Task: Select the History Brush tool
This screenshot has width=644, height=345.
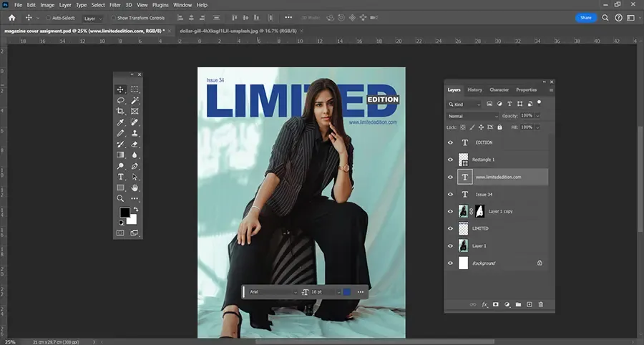Action: [x=120, y=144]
